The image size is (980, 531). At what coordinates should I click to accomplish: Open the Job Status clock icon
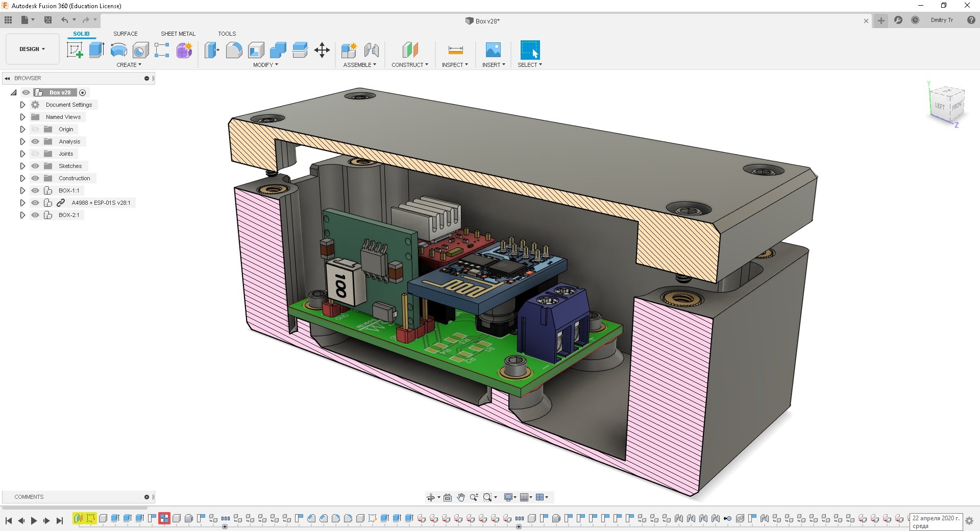(915, 20)
